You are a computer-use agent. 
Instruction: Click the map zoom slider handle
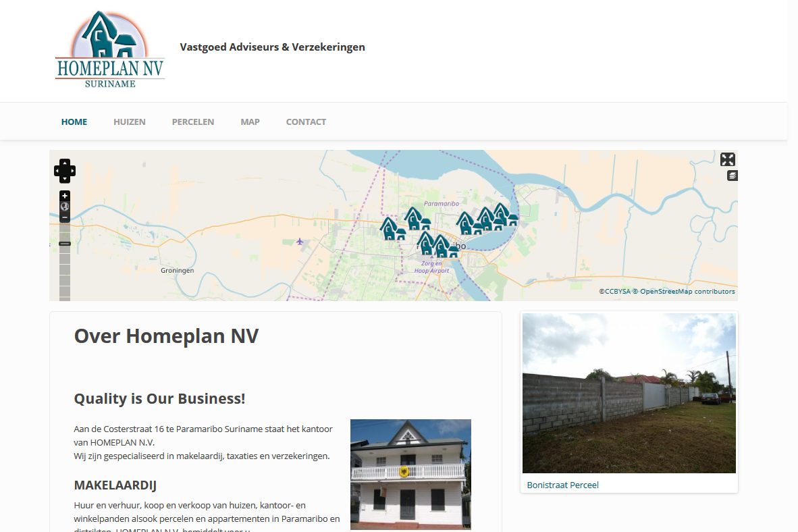click(x=65, y=243)
